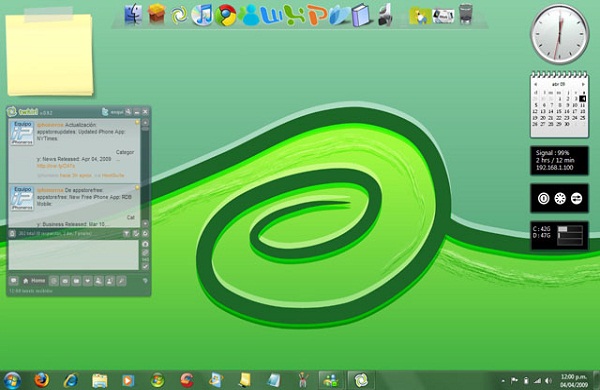Viewport: 600px width, 390px height.
Task: Click the refresh icon in twhirl status bar
Action: click(145, 233)
